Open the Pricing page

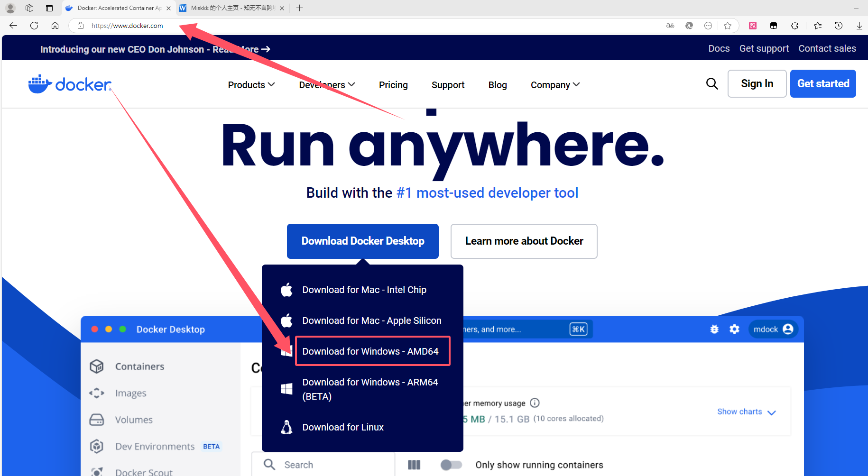393,85
